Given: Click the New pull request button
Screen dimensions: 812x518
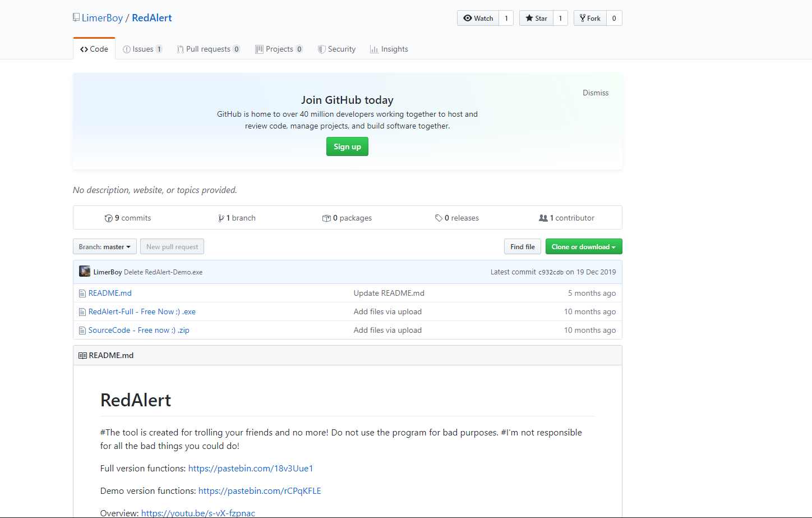Looking at the screenshot, I should [172, 247].
